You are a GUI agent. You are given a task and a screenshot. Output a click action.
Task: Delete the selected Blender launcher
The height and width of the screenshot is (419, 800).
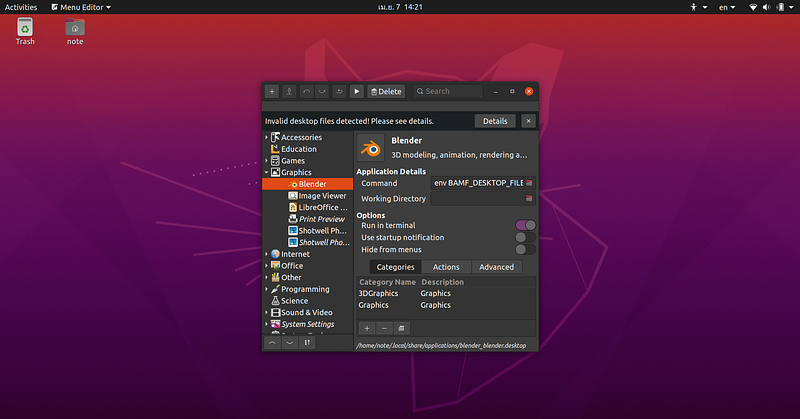coord(386,91)
